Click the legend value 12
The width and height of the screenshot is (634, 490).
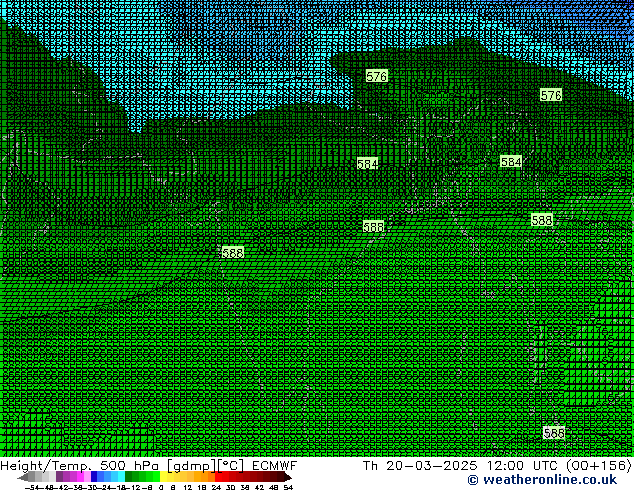tap(188, 488)
